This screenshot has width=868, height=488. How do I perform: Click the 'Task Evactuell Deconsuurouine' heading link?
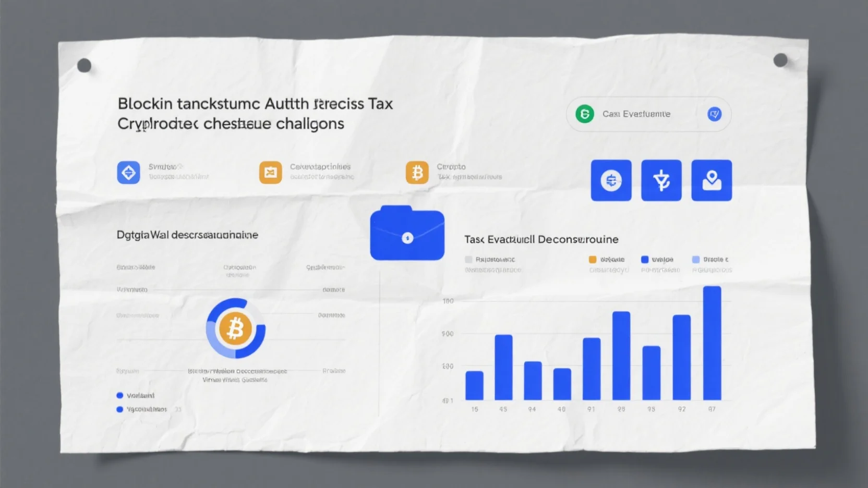point(540,239)
